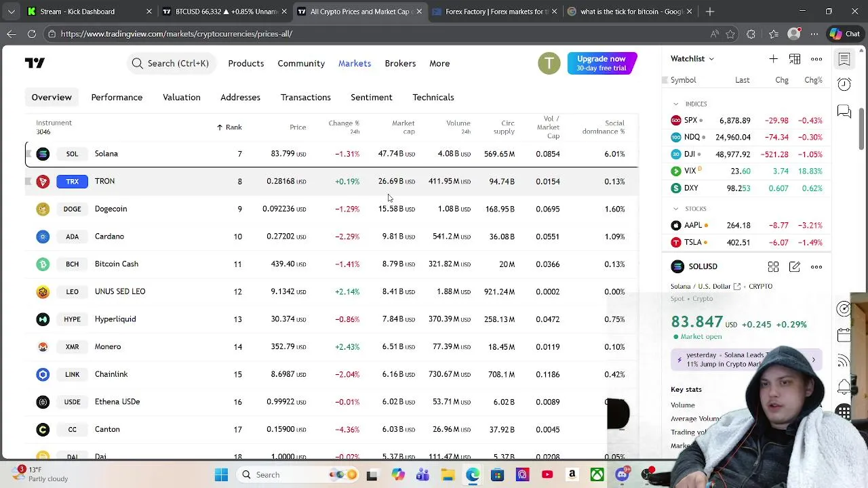
Task: Open the notifications bell sidebar icon
Action: pos(844,386)
